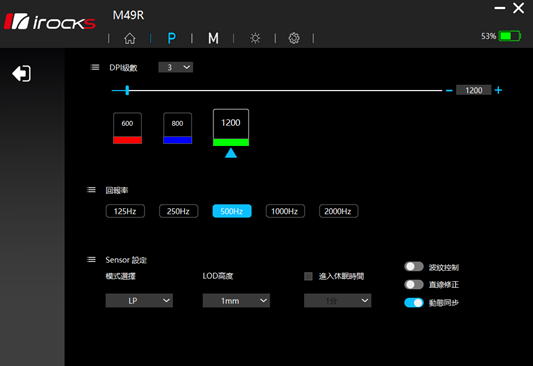The height and width of the screenshot is (366, 533).
Task: Click the blue color swatch under 800
Action: click(177, 140)
